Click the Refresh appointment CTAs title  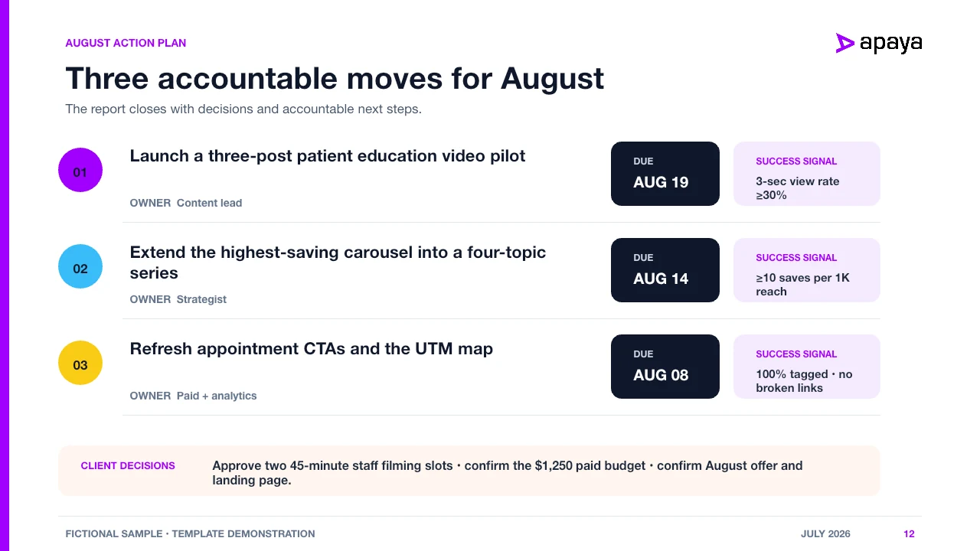pos(312,349)
